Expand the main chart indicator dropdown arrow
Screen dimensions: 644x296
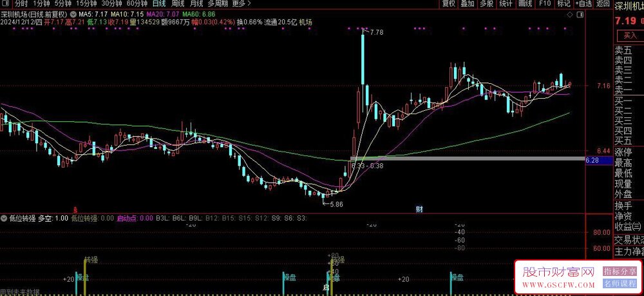(73, 14)
